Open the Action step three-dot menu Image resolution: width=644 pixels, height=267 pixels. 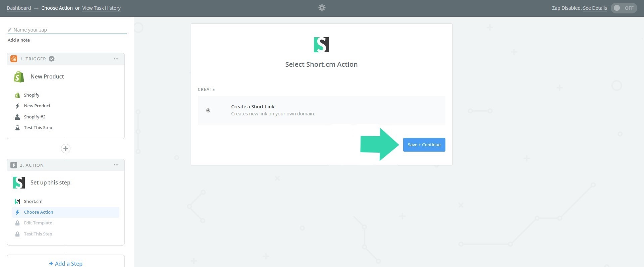[x=116, y=165]
